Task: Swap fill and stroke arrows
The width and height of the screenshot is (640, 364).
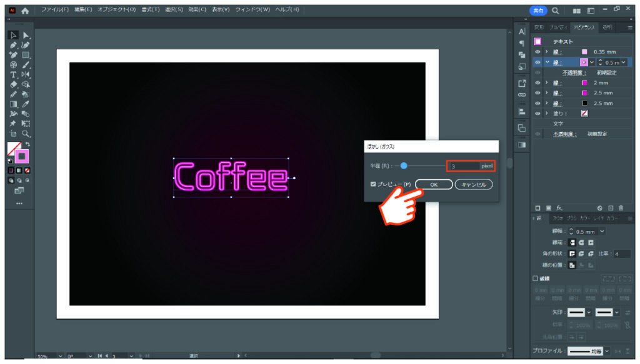Action: pos(27,144)
